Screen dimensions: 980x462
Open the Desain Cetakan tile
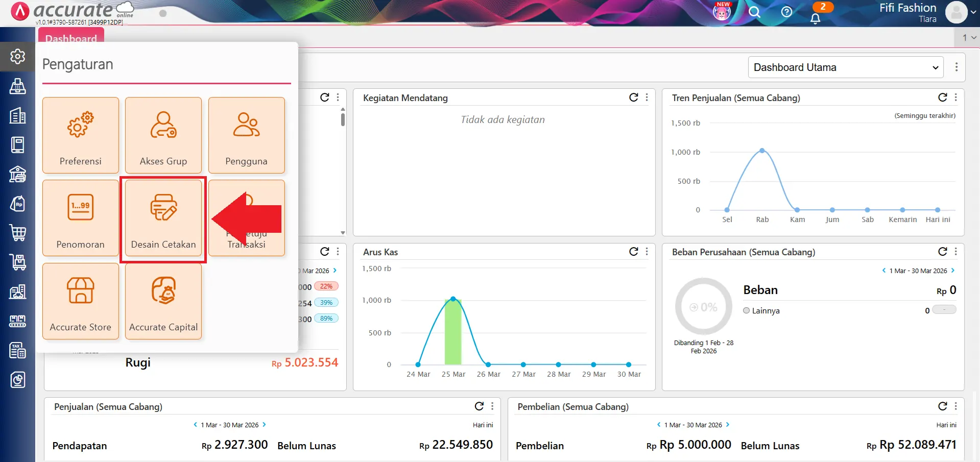pyautogui.click(x=163, y=218)
